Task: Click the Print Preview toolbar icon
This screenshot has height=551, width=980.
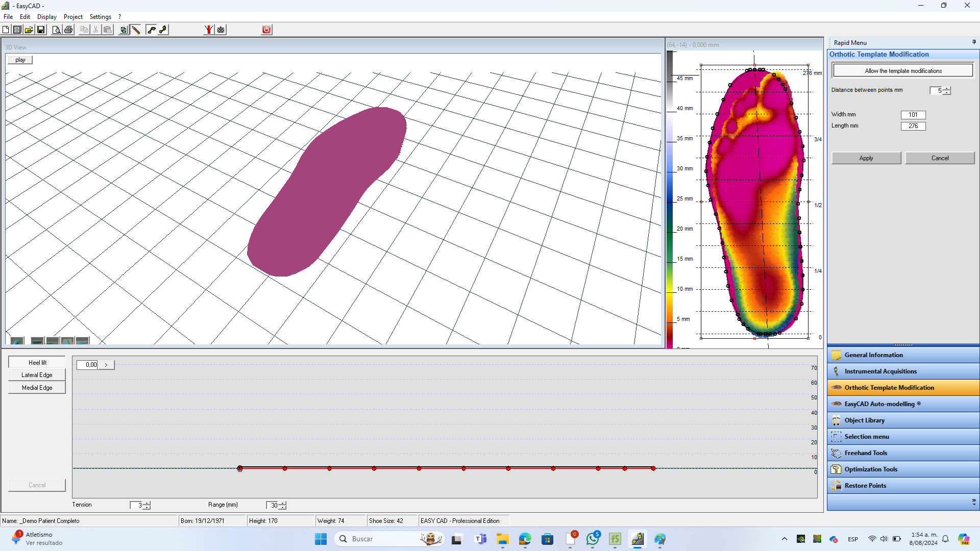Action: (56, 30)
